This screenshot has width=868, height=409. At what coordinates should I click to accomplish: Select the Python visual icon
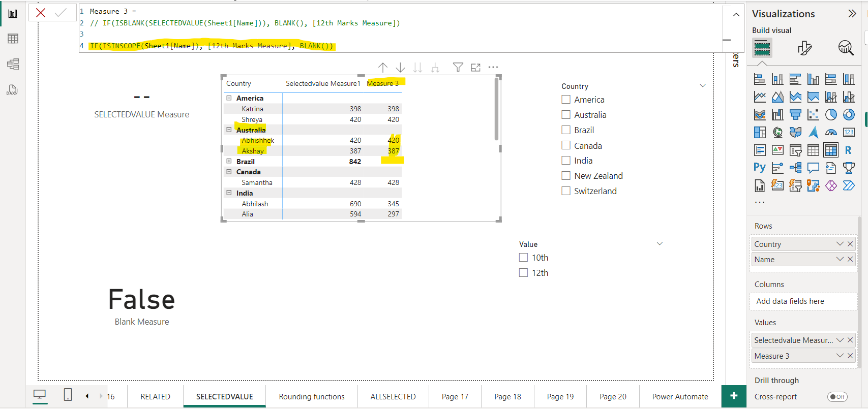[x=759, y=168]
